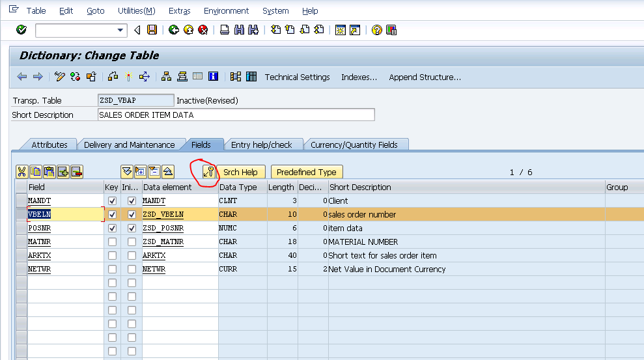Switch to Currency/Quantity Fields tab
Screen dimensions: 644x360
[x=354, y=145]
